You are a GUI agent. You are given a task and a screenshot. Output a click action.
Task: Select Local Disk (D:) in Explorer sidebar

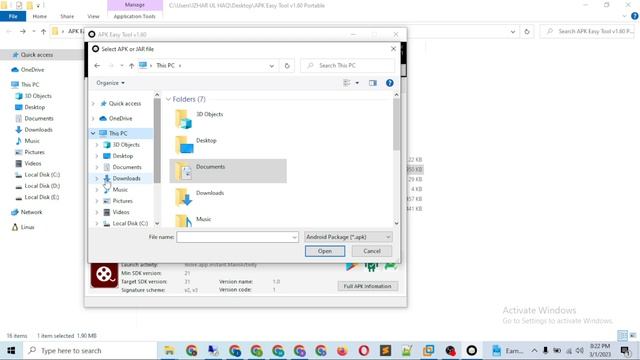[x=42, y=186]
